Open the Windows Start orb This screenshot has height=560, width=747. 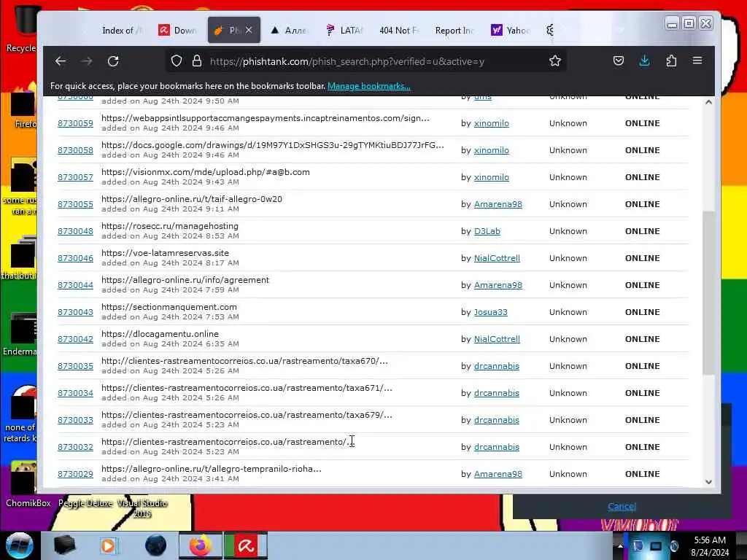coord(20,545)
